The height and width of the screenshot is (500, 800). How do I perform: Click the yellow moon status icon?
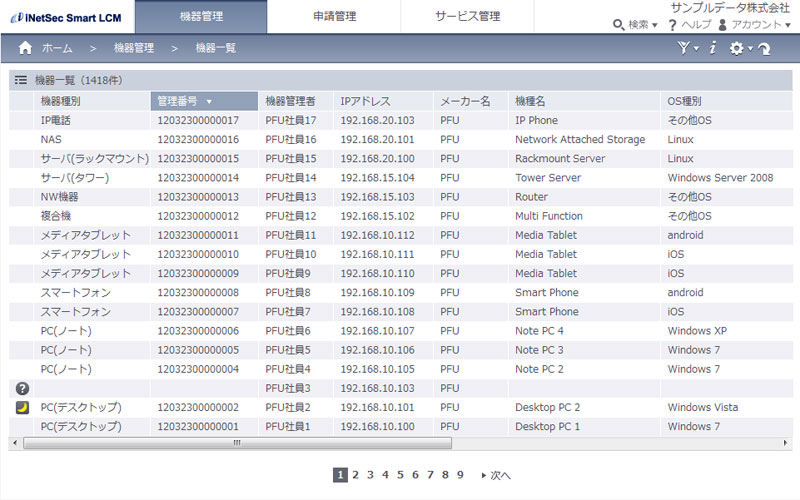click(22, 407)
